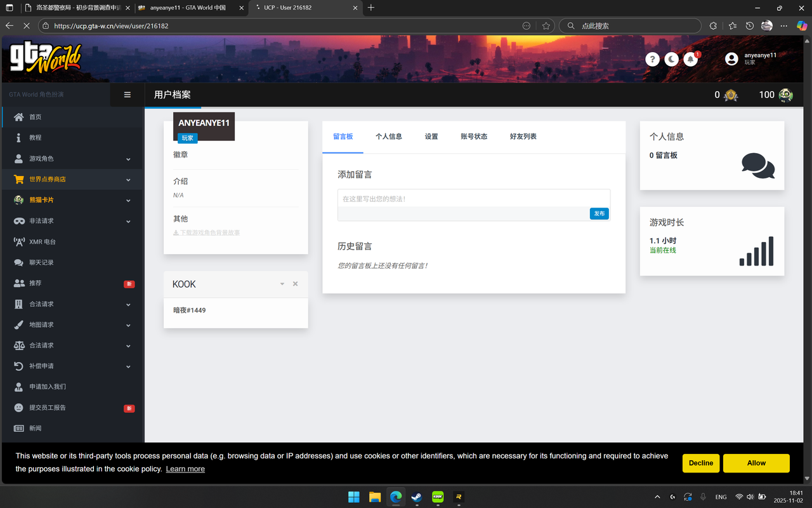Click the 发布 publish button

coord(599,213)
